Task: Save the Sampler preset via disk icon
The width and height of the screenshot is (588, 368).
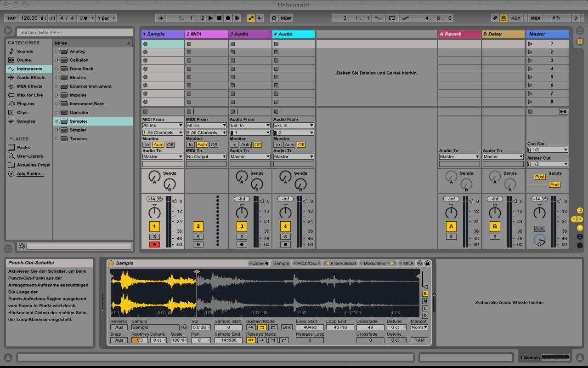Action: 427,263
